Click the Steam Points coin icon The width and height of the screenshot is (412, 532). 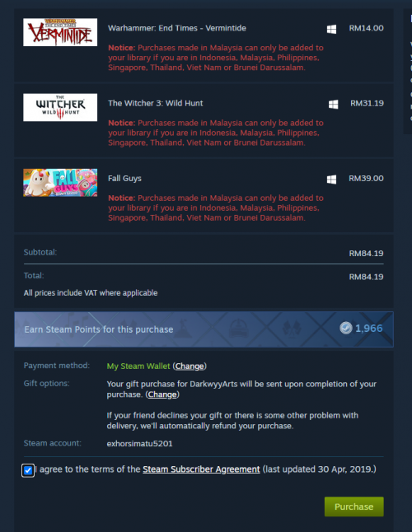pyautogui.click(x=346, y=328)
